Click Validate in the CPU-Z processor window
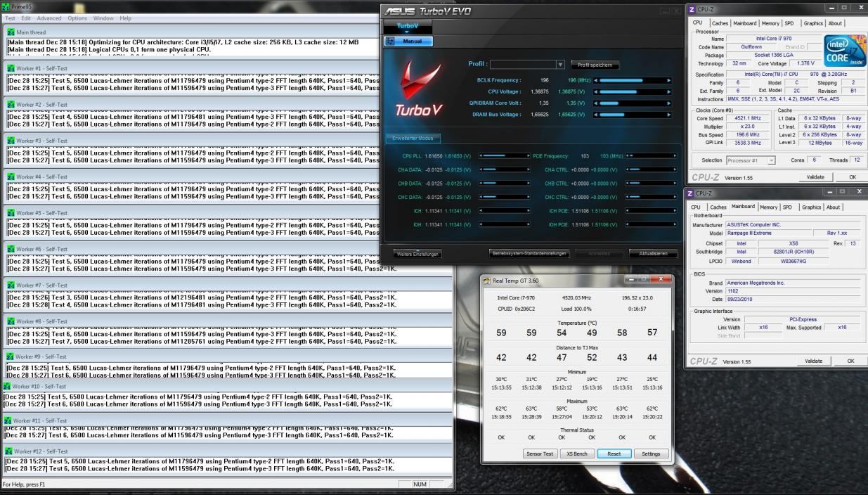This screenshot has width=868, height=495. point(815,177)
